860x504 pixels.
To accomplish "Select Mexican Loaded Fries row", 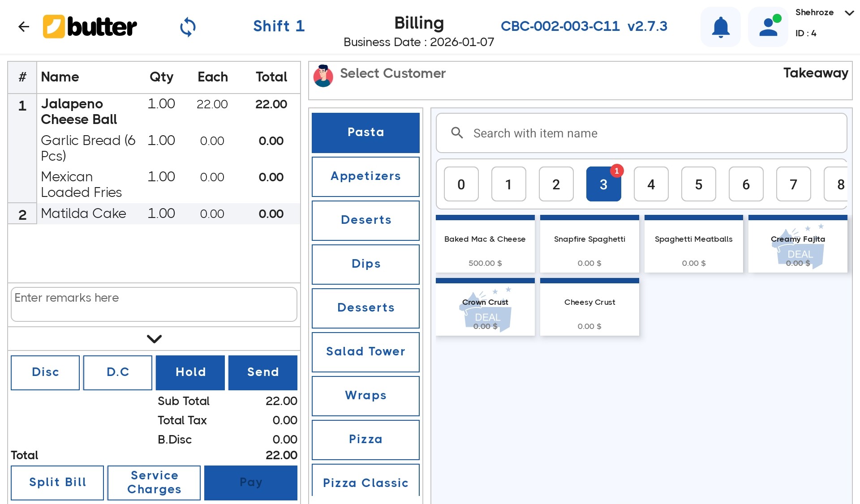I will coord(168,184).
